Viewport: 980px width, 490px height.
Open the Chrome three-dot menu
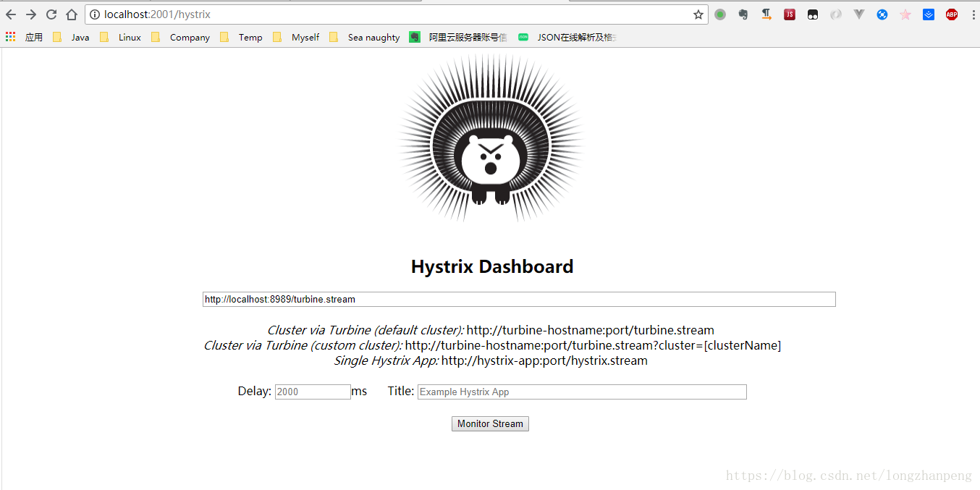pyautogui.click(x=973, y=14)
